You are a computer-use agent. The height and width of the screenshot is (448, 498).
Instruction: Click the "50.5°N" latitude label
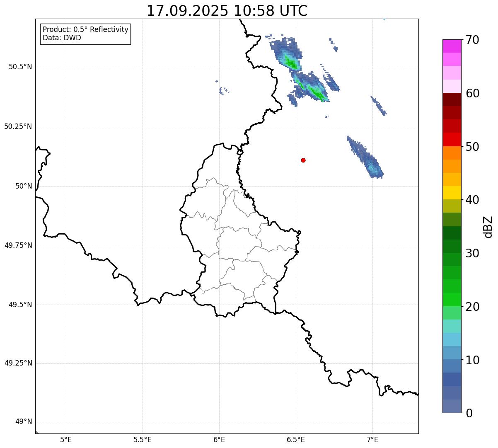click(x=20, y=67)
